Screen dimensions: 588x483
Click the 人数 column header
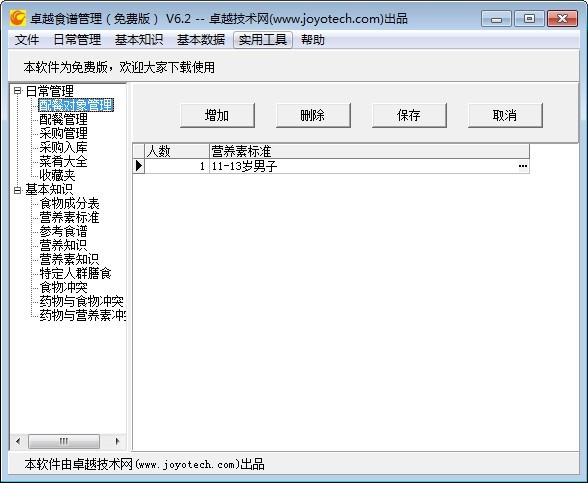pyautogui.click(x=177, y=151)
